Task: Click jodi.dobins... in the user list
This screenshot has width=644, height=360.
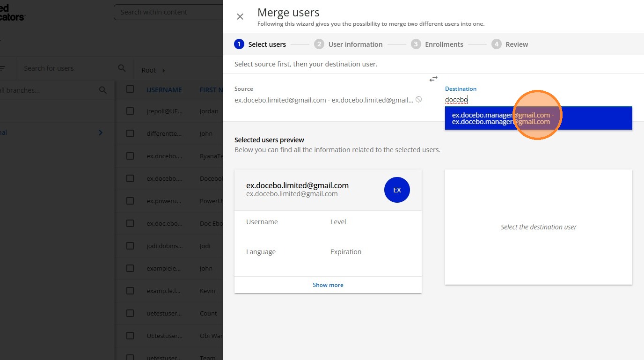Action: 165,246
